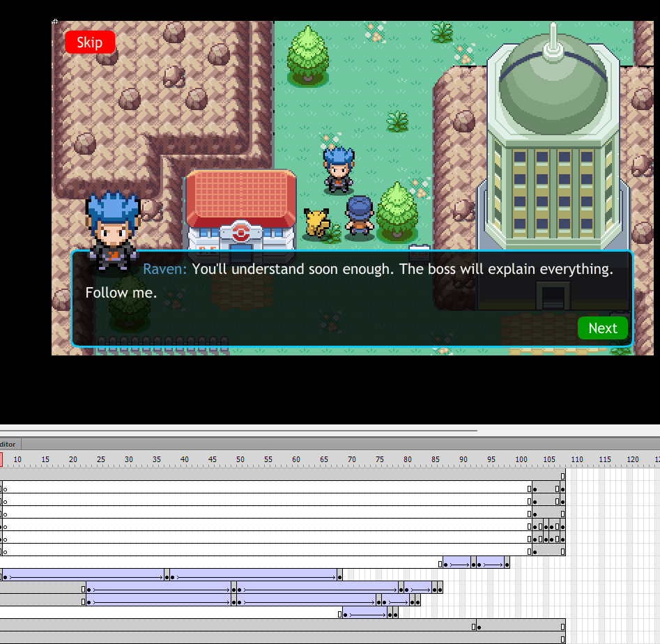The width and height of the screenshot is (660, 644).
Task: Jump to frame 10 on the timeline ruler
Action: 17,459
